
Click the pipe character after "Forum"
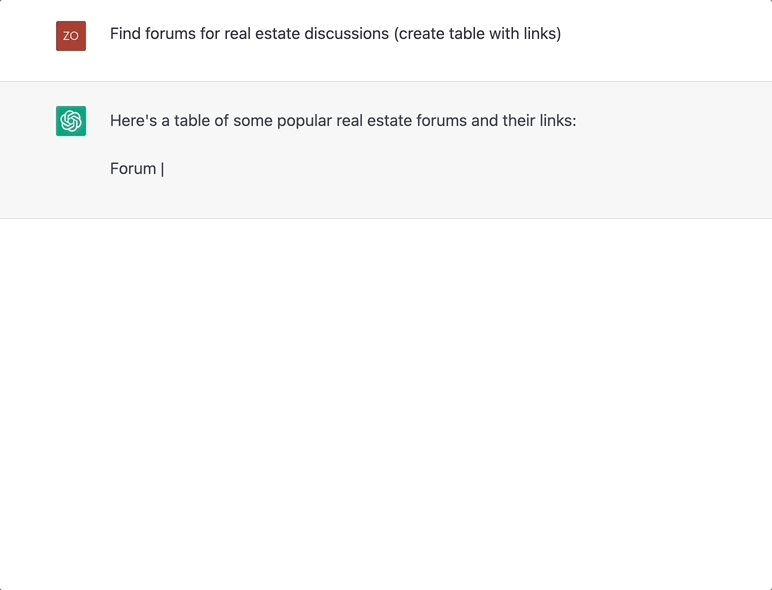pos(162,169)
